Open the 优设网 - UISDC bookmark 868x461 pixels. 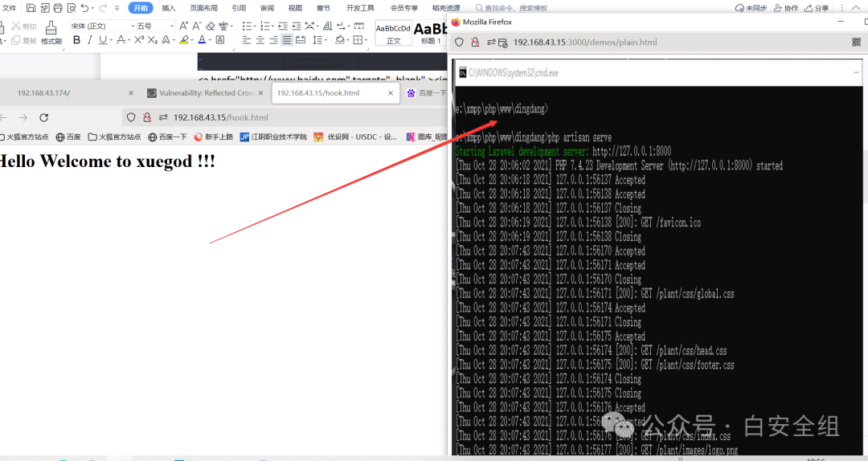(x=355, y=137)
